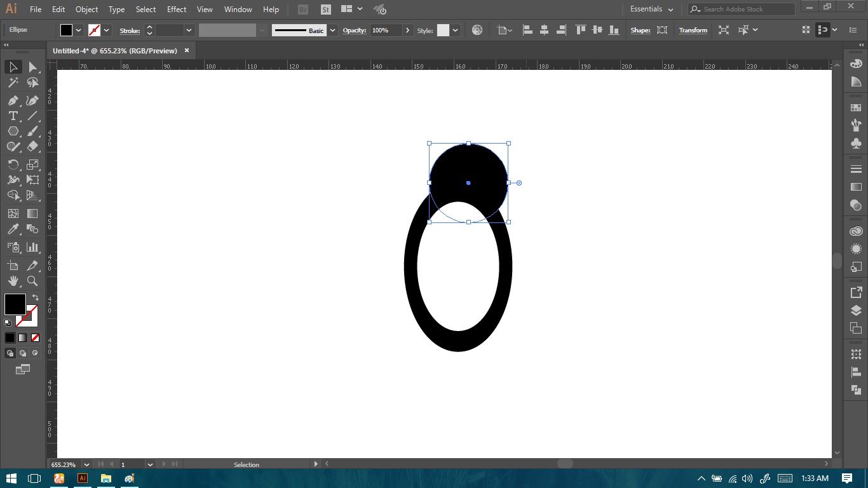This screenshot has width=868, height=488.
Task: Open the Effect menu
Action: pos(177,9)
